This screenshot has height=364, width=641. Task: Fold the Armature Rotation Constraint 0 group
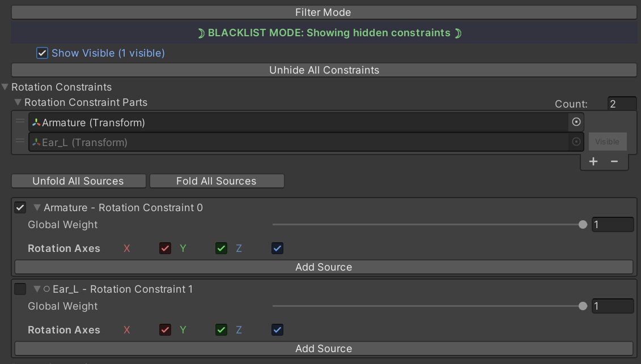pos(37,208)
